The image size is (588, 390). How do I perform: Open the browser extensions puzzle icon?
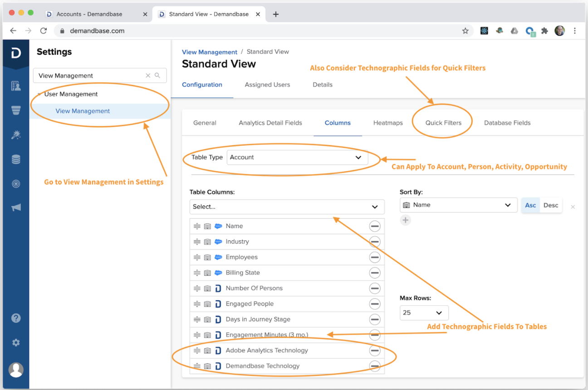tap(544, 31)
